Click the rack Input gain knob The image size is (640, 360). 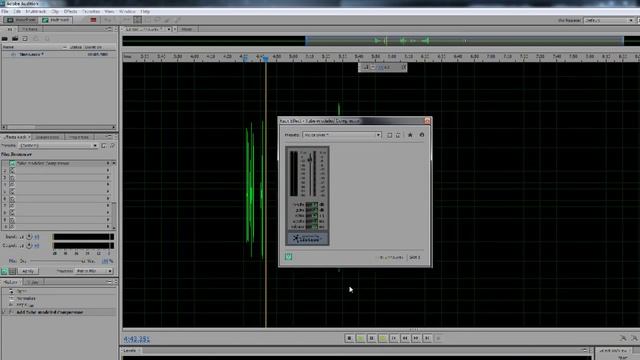pos(29,237)
